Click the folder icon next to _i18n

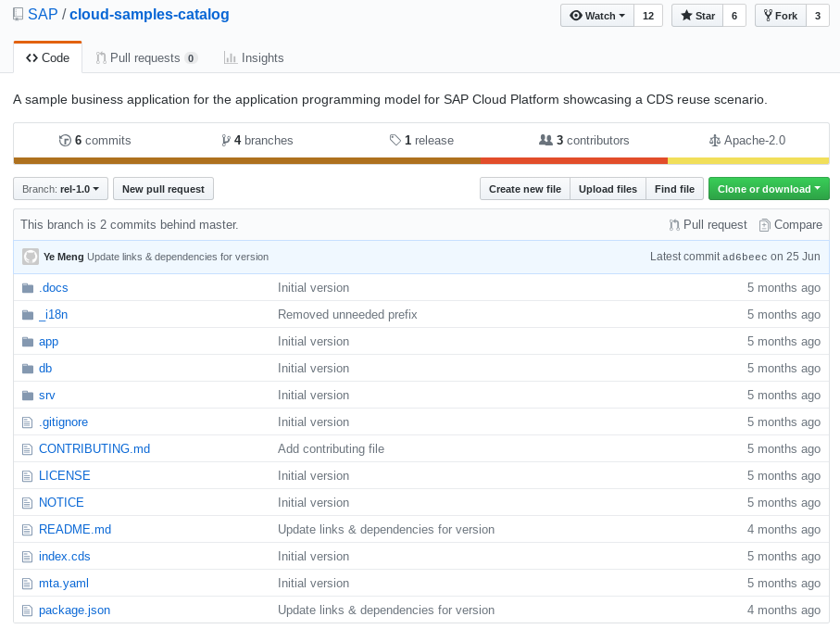[x=28, y=315]
